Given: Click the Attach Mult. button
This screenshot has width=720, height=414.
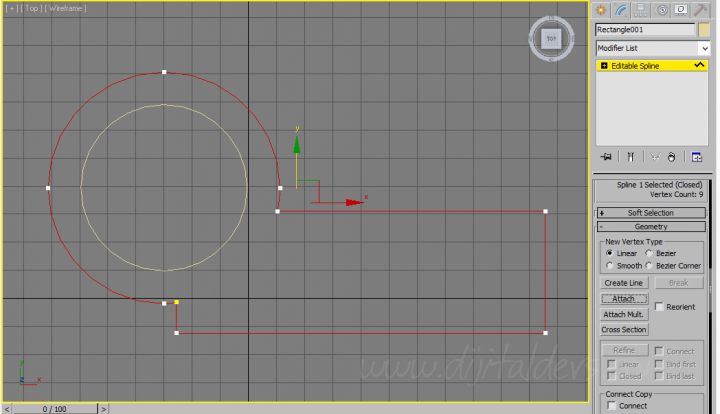Looking at the screenshot, I should tap(624, 314).
